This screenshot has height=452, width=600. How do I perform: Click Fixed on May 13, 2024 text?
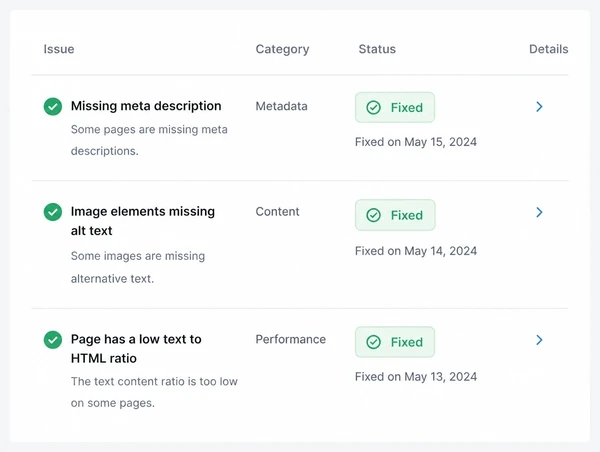[416, 377]
